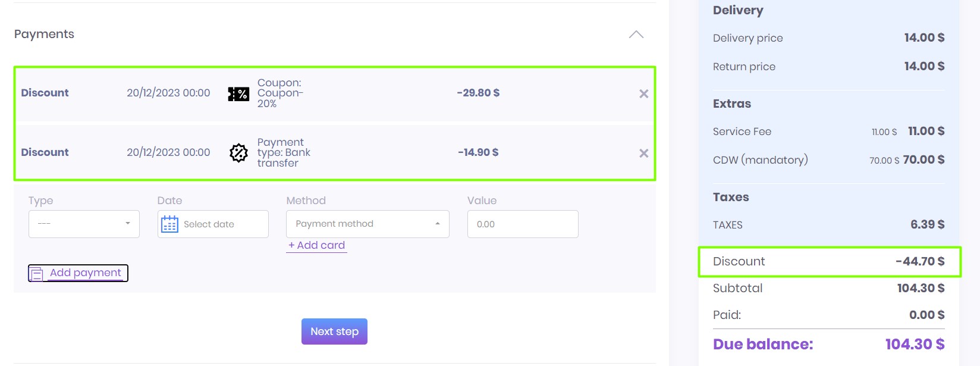Click the Due balance amount
This screenshot has height=366, width=980.
(x=914, y=344)
